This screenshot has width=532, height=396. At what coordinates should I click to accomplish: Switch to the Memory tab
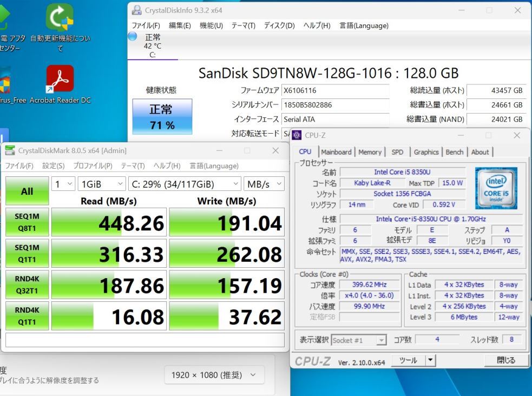pyautogui.click(x=370, y=152)
